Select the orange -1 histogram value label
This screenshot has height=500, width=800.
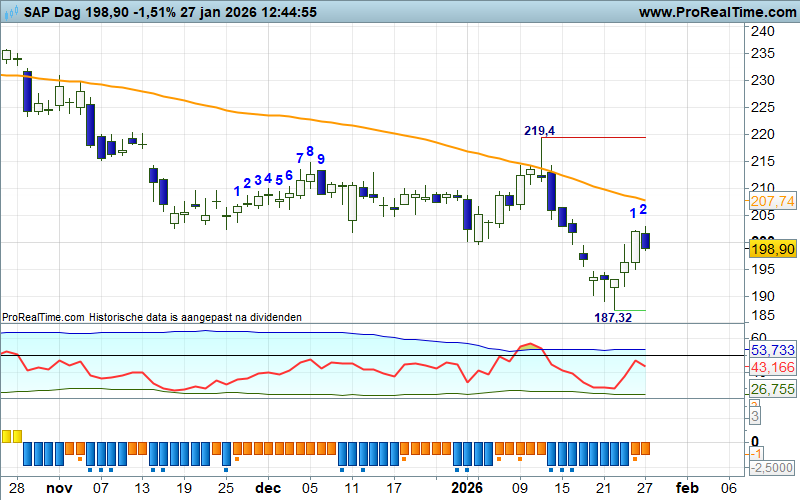tap(757, 453)
